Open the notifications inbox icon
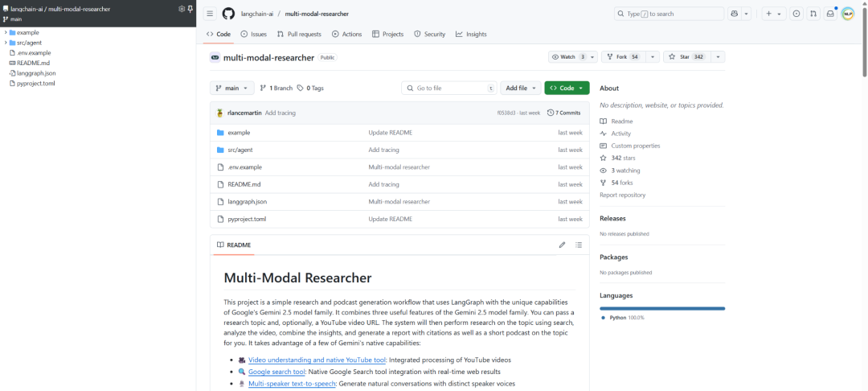868x391 pixels. coord(829,14)
